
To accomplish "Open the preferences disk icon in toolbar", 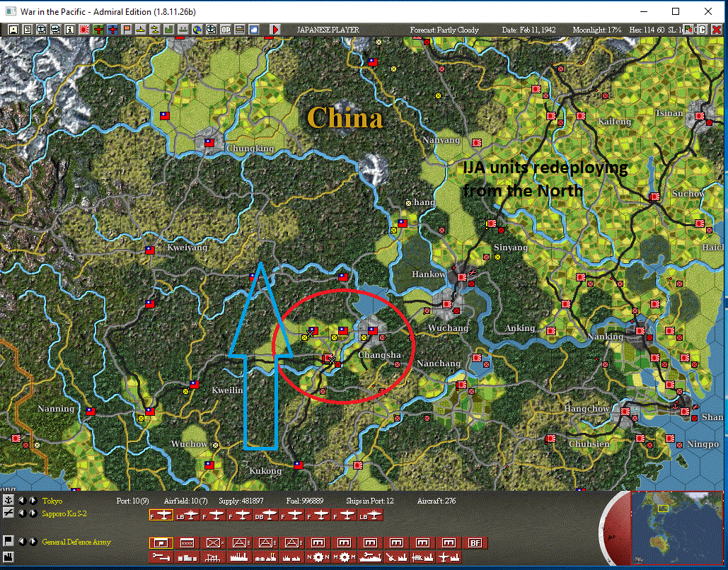I will 13,30.
